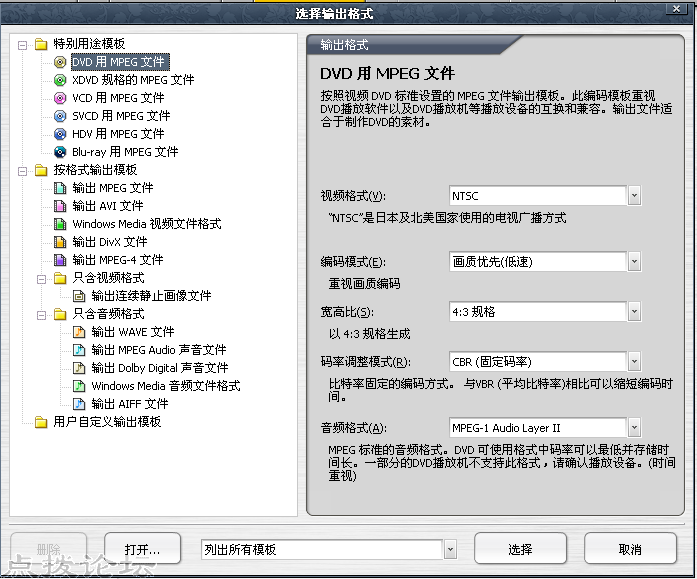697x579 pixels.
Task: Open the 宽高比 4:3 规格 dropdown
Action: (634, 311)
